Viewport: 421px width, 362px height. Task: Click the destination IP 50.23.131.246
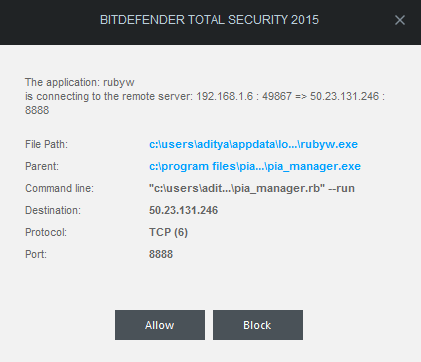point(183,210)
